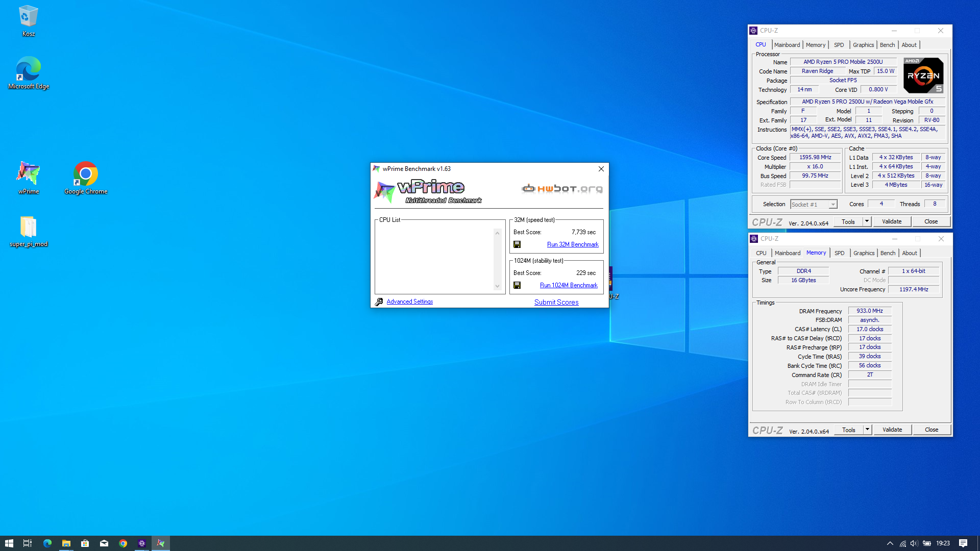Launch Edge from the taskbar
The height and width of the screenshot is (551, 980).
click(x=47, y=543)
